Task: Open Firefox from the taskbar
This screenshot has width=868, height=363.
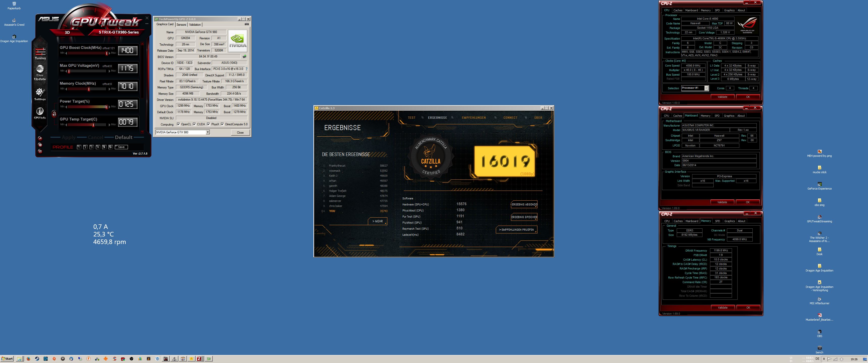Action: tap(28, 359)
